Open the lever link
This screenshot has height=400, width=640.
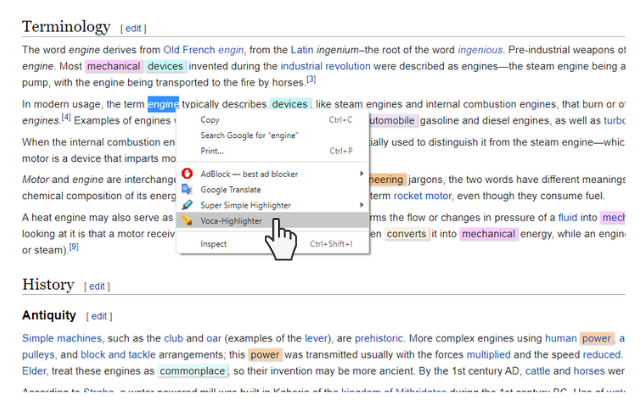(x=316, y=338)
